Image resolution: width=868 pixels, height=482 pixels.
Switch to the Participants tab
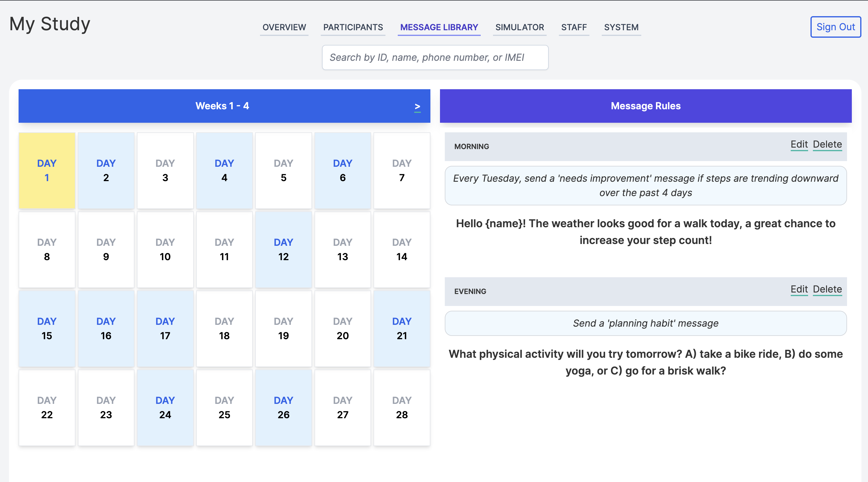pyautogui.click(x=353, y=27)
